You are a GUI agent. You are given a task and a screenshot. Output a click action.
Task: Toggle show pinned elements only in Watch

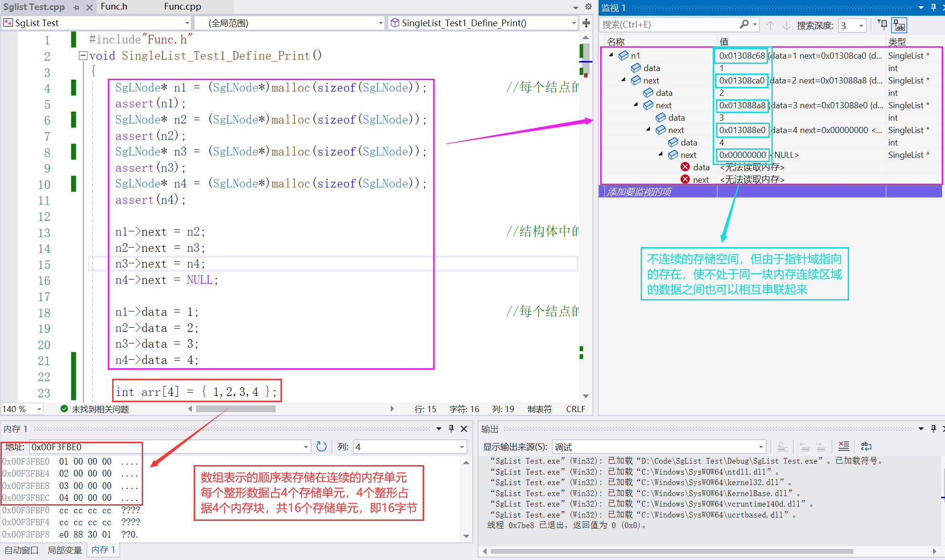click(x=883, y=25)
